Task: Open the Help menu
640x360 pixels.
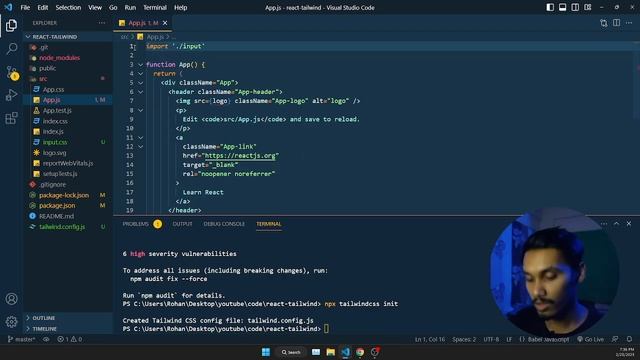Action: click(x=180, y=7)
